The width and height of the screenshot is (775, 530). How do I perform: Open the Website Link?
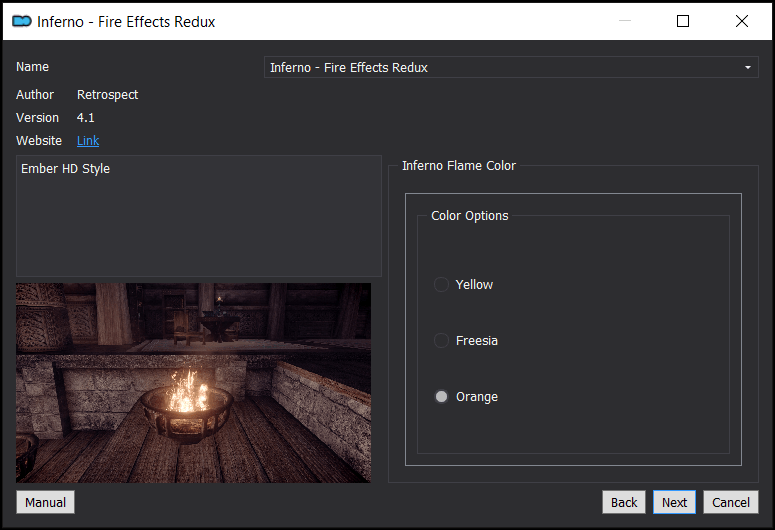[88, 141]
